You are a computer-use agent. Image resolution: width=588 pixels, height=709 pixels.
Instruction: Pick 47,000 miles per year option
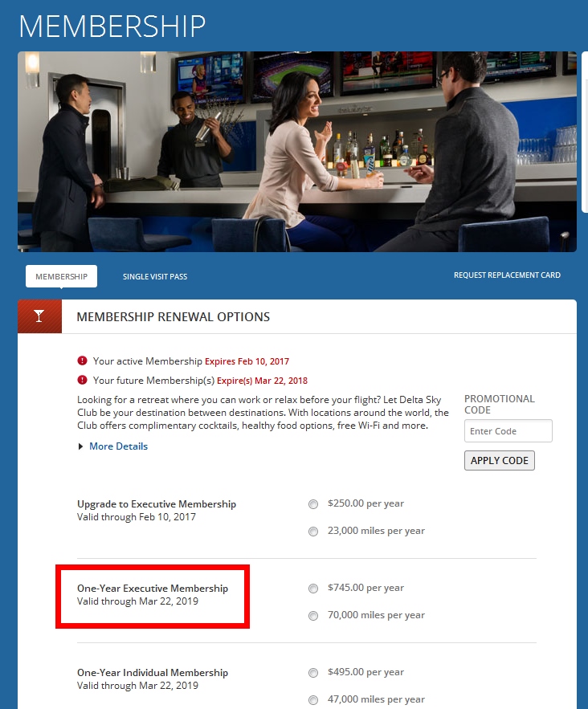[313, 700]
